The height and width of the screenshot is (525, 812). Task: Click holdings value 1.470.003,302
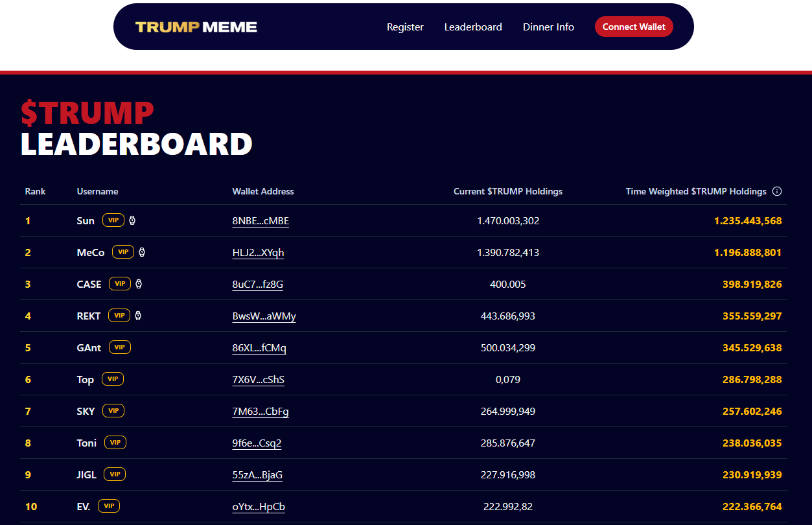click(x=508, y=220)
